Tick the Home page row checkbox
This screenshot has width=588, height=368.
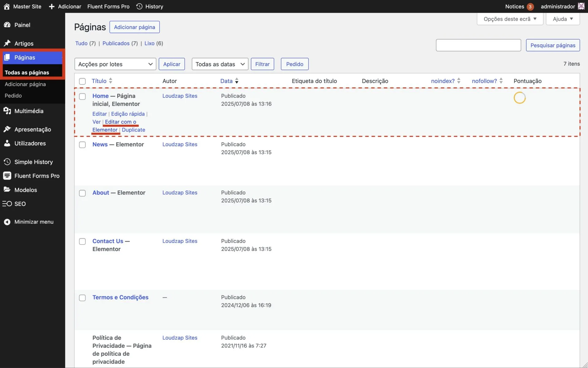[x=82, y=96]
